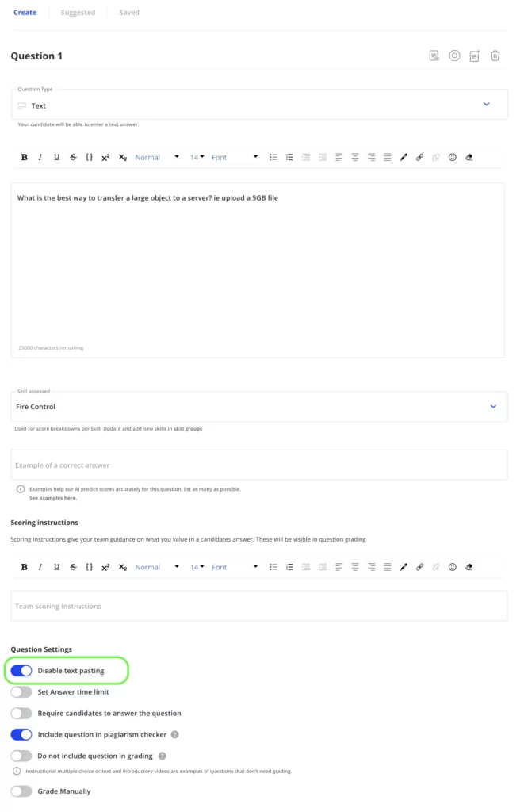The height and width of the screenshot is (812, 524).
Task: Click the duplicate question icon in header
Action: tap(475, 56)
